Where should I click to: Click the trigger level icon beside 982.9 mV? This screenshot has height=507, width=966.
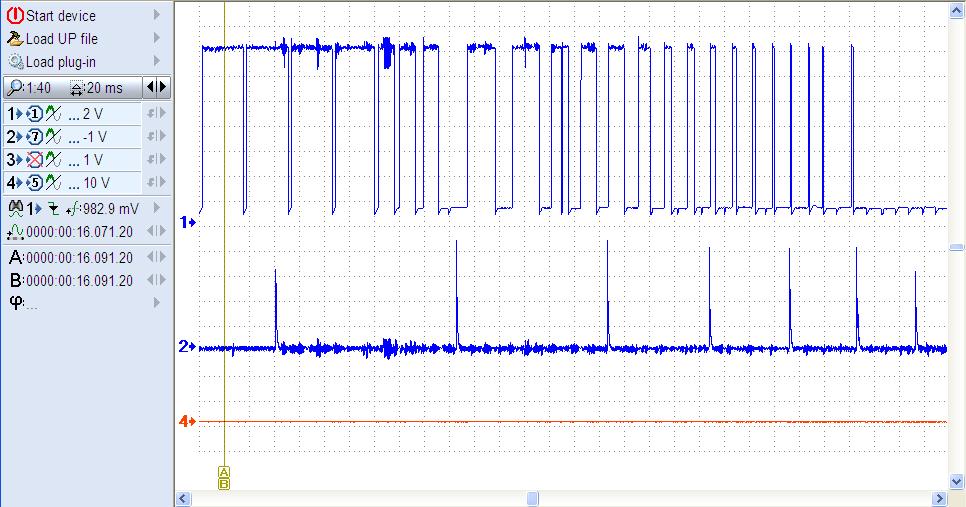73,209
